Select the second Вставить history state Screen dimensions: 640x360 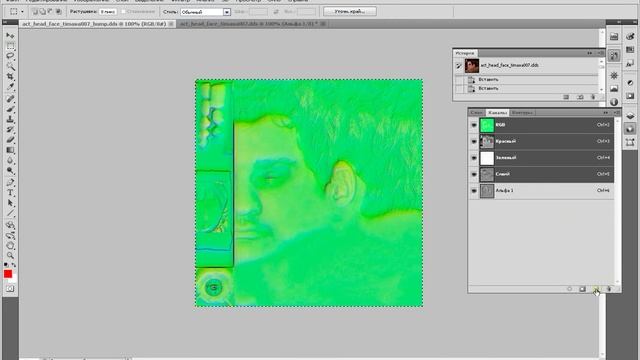pyautogui.click(x=527, y=88)
